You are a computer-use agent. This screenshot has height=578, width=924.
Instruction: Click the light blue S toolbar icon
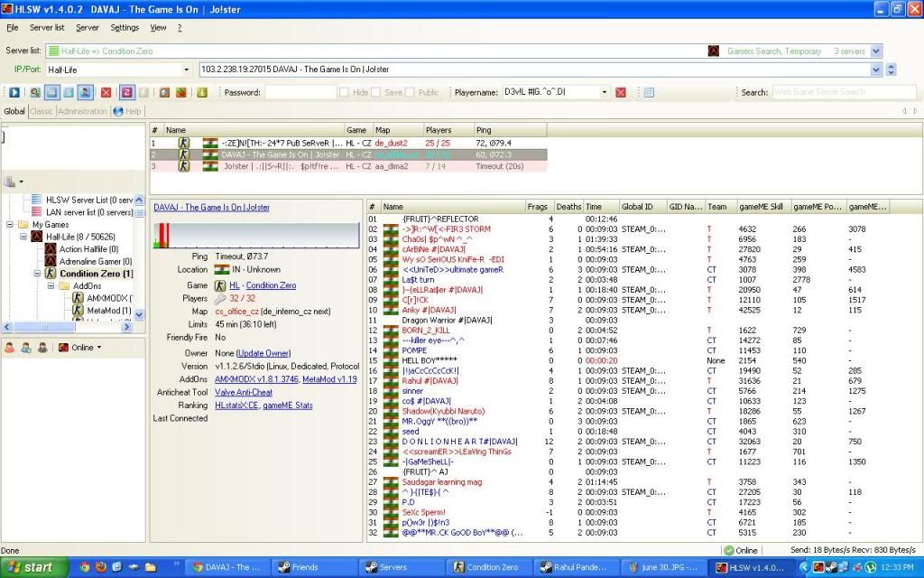click(x=69, y=93)
